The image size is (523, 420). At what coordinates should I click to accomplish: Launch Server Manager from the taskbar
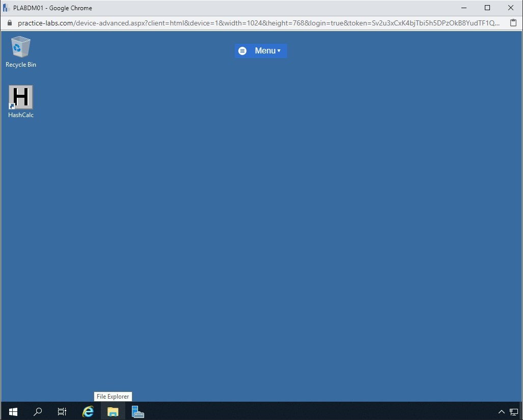tap(137, 411)
